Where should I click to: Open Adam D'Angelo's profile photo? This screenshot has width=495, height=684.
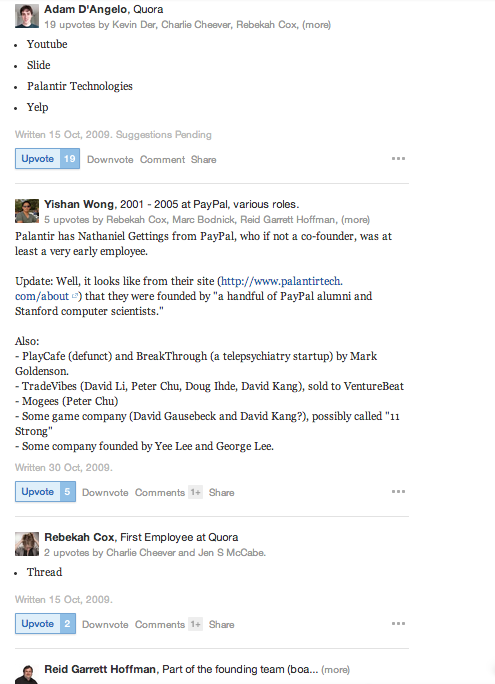tap(27, 16)
